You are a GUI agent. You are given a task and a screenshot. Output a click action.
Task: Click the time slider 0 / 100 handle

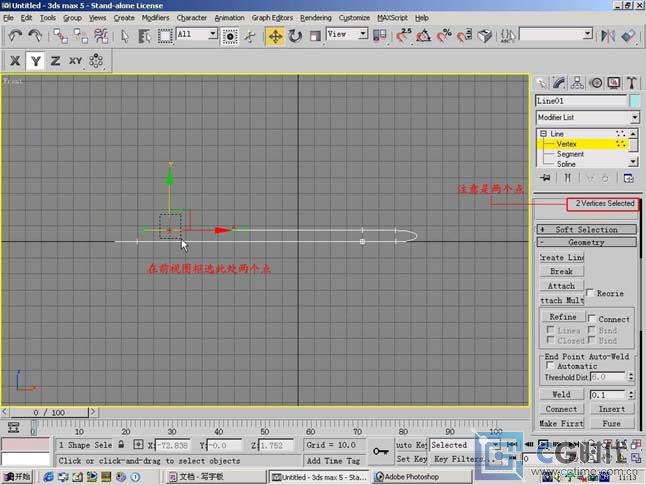click(49, 412)
